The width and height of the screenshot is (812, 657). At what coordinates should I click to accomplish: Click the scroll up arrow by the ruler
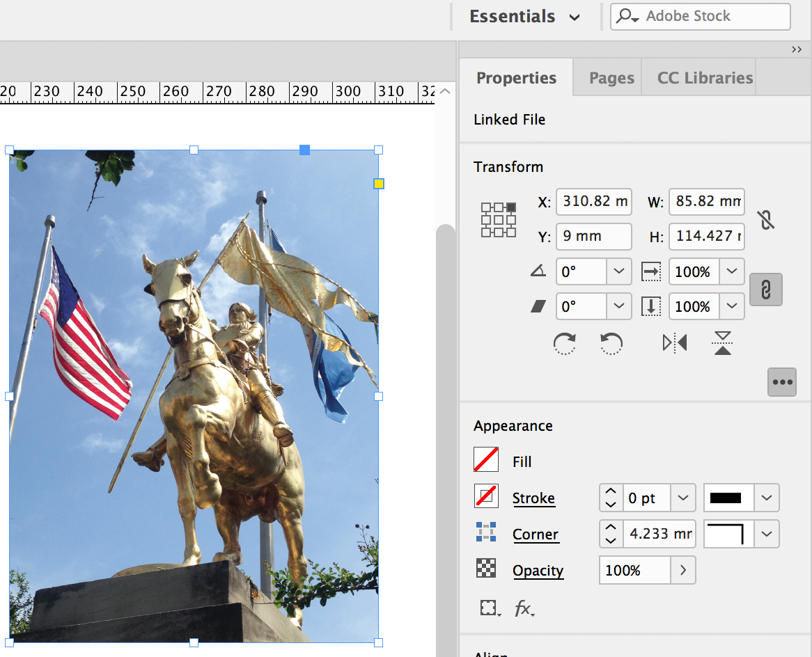[445, 91]
